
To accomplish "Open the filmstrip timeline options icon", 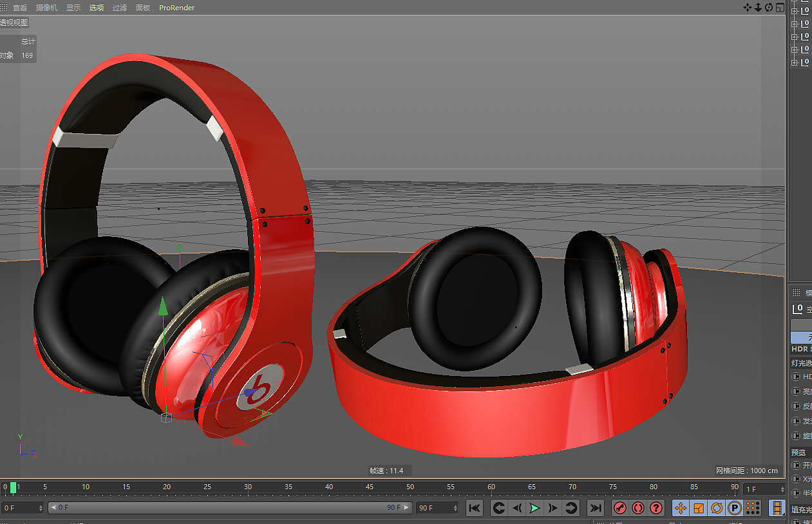I will pyautogui.click(x=777, y=508).
